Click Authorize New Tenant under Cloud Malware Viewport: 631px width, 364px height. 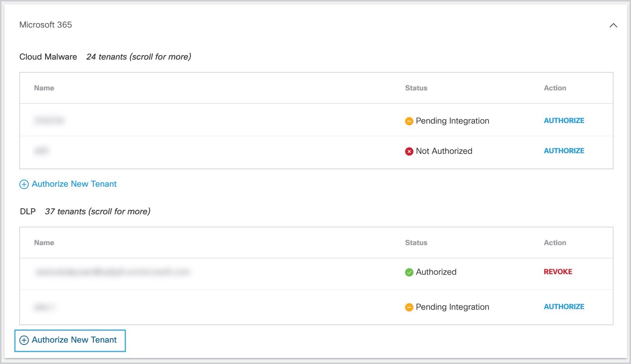(x=68, y=184)
